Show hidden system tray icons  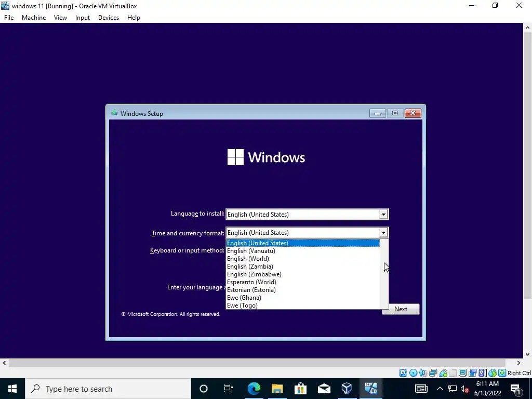click(440, 389)
